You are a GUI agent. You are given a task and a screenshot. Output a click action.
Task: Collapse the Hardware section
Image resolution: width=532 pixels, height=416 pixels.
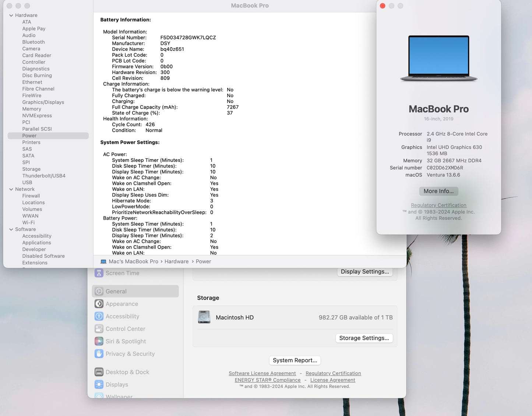(11, 15)
